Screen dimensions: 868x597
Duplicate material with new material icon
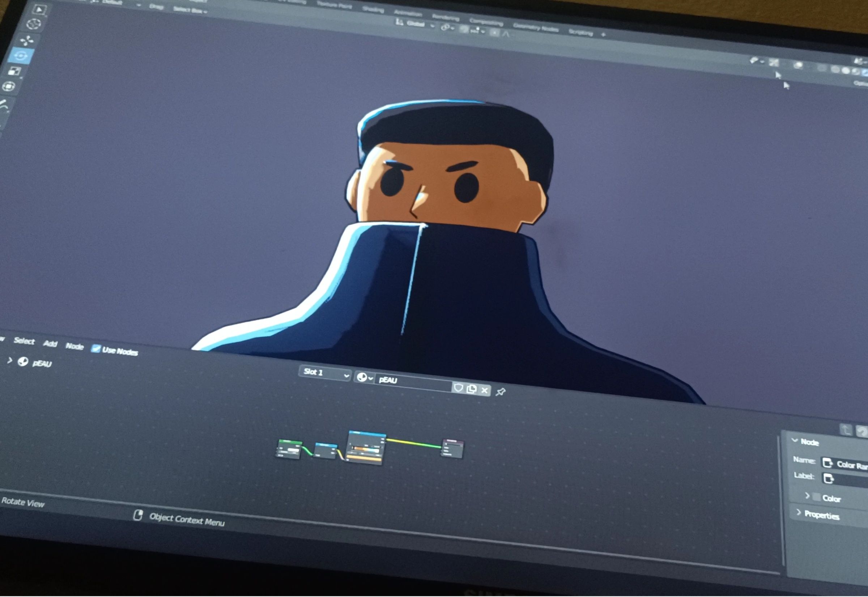472,389
